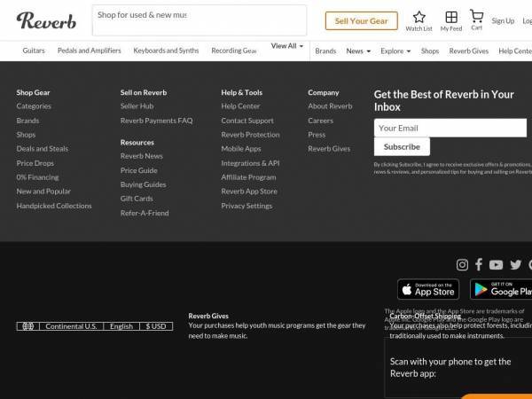Open Categories under Shop Gear

click(34, 106)
